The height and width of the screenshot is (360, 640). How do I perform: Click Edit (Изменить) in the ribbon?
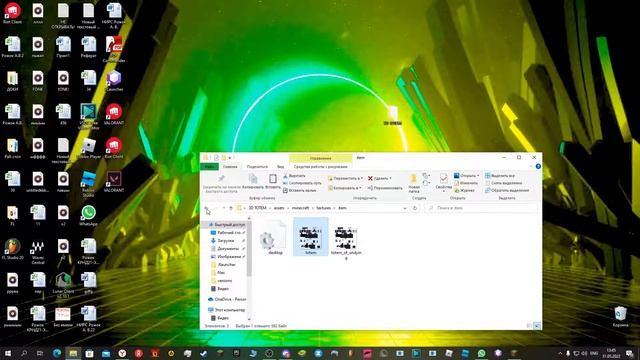click(x=466, y=183)
